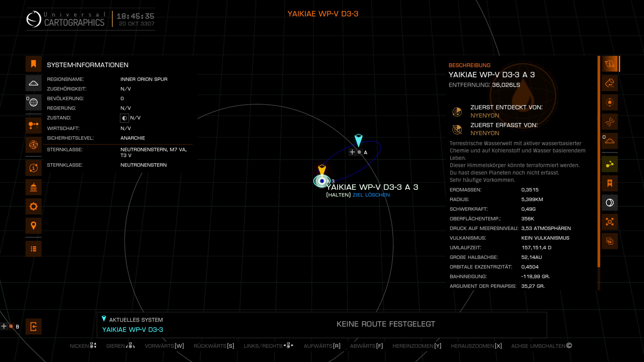Click the map pin location icon

(33, 225)
